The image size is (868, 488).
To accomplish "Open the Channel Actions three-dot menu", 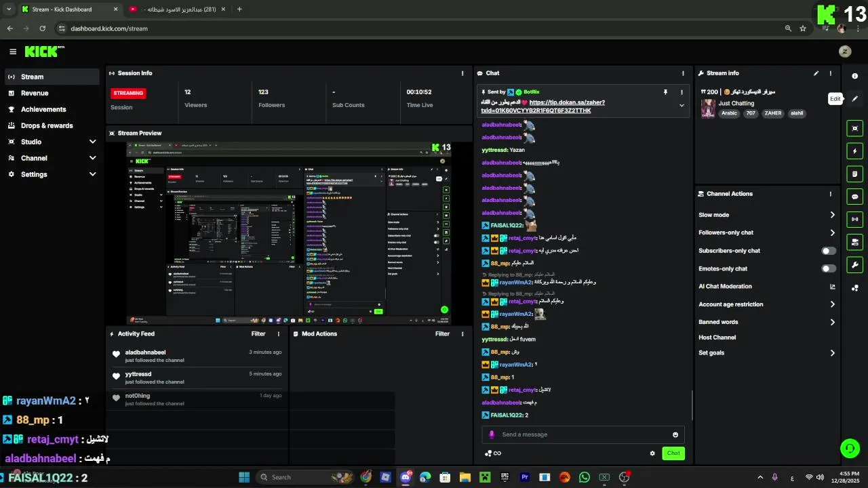I will point(830,194).
